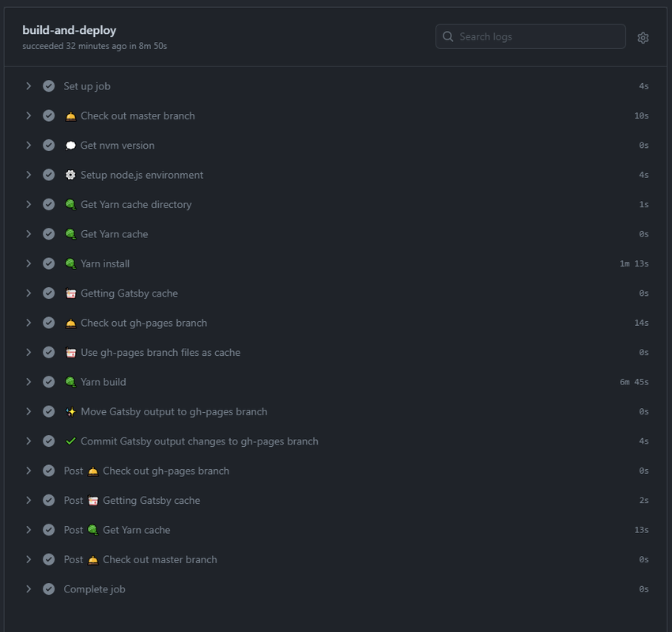Click the Search logs input field
The height and width of the screenshot is (632, 672).
point(530,36)
